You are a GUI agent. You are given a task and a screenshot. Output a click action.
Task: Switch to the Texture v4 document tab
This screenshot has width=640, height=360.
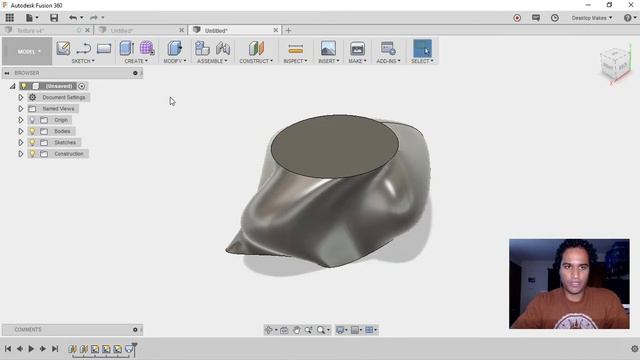point(31,31)
